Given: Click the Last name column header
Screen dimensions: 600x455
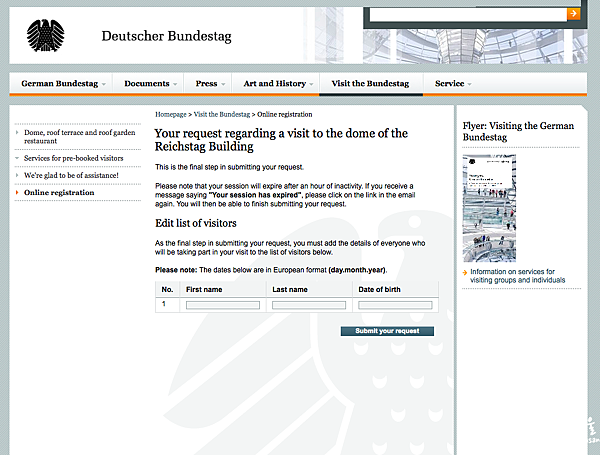Looking at the screenshot, I should (290, 290).
